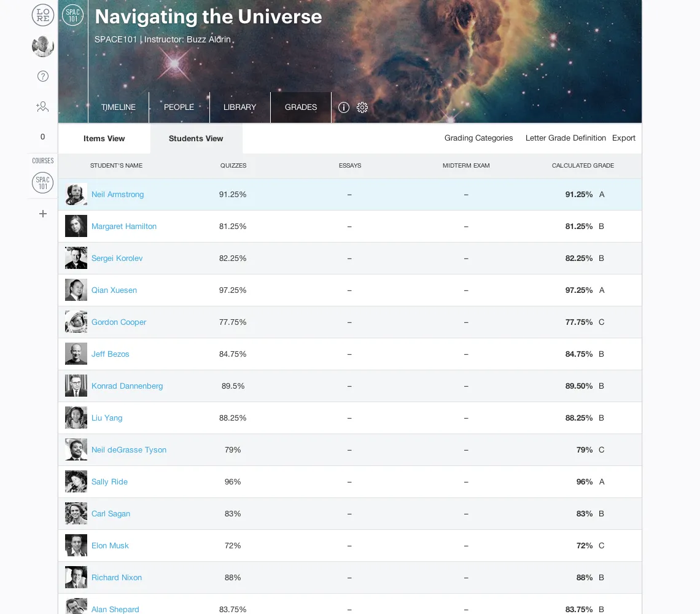700x614 pixels.
Task: Open Qian Xuesen's student page
Action: (114, 290)
